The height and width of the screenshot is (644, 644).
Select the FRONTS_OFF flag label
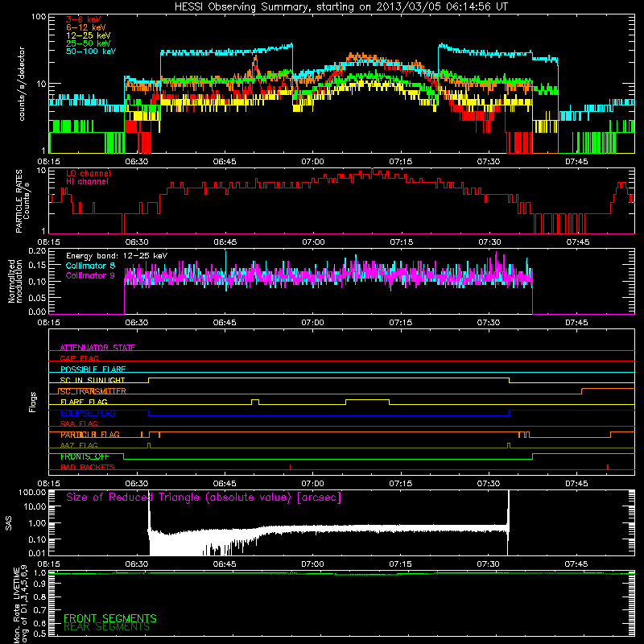(x=85, y=456)
